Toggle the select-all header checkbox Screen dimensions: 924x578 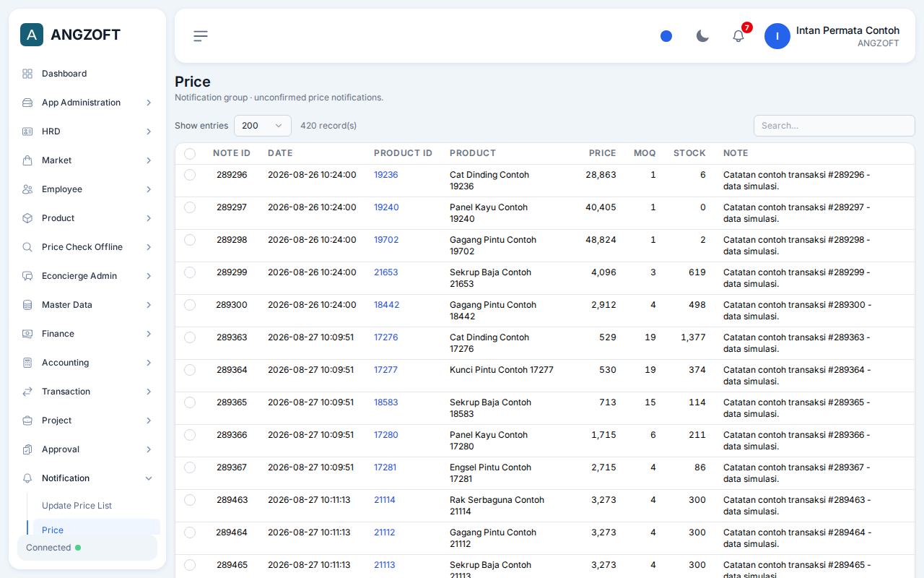click(x=190, y=154)
